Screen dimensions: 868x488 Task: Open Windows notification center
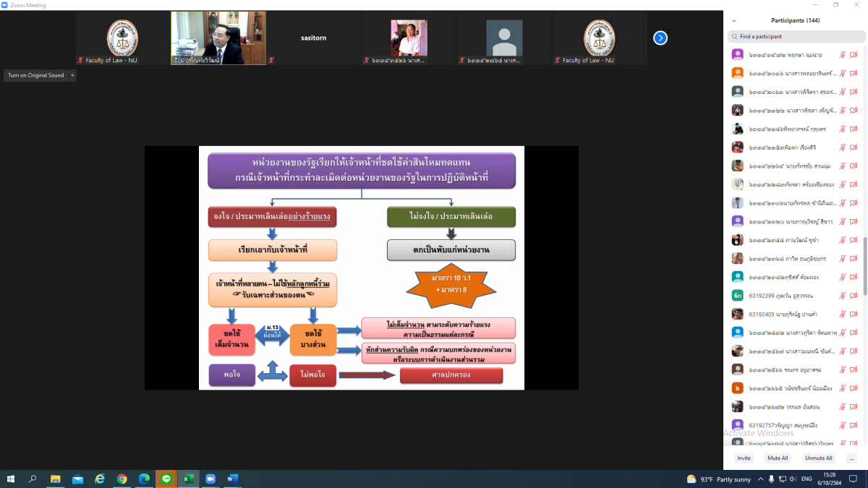[x=855, y=479]
